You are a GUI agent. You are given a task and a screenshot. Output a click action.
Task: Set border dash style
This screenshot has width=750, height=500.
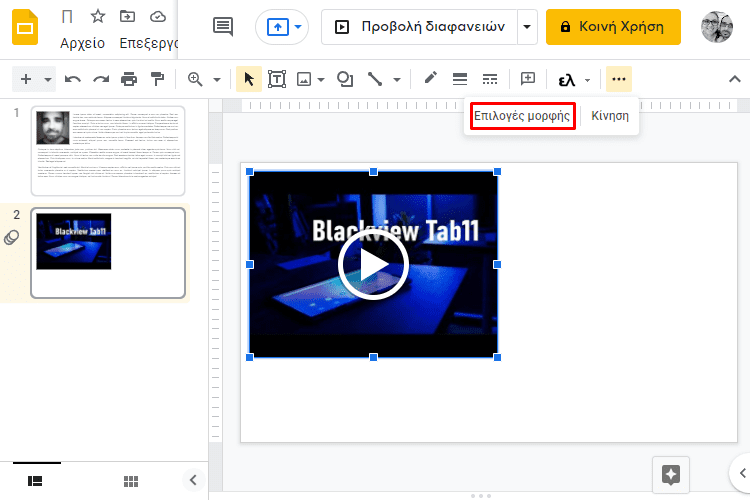click(x=490, y=79)
